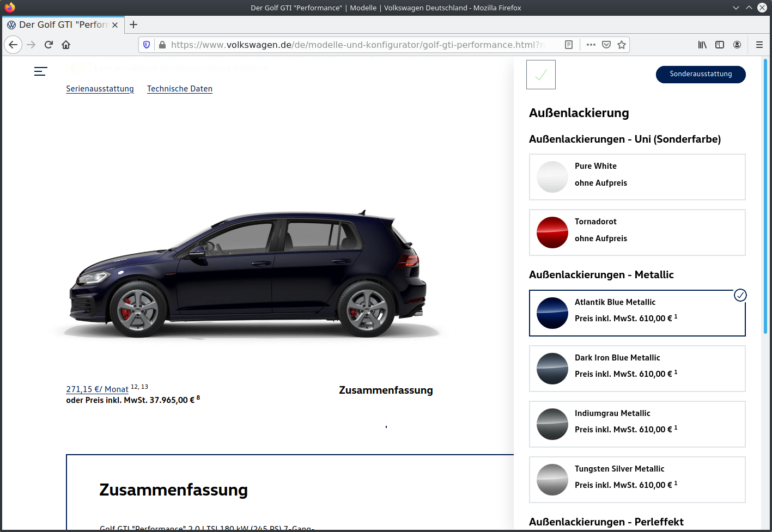Open a new browser tab
Screen dimensions: 772x532
(x=133, y=25)
